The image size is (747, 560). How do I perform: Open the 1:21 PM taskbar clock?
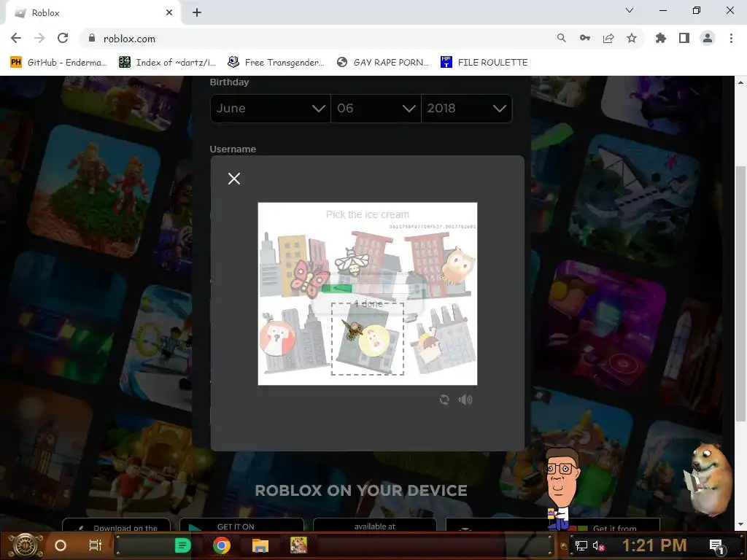tap(654, 545)
